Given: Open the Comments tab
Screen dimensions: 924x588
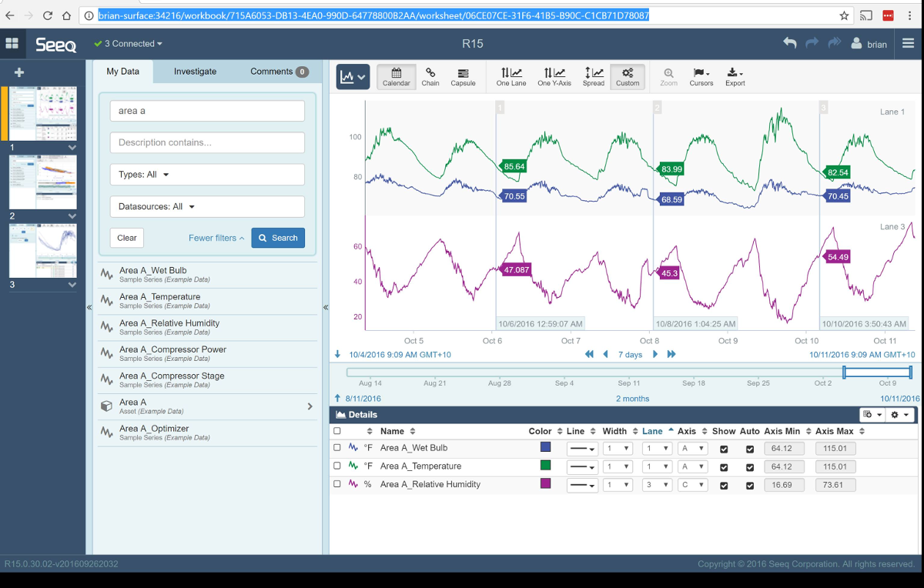Looking at the screenshot, I should coord(279,72).
